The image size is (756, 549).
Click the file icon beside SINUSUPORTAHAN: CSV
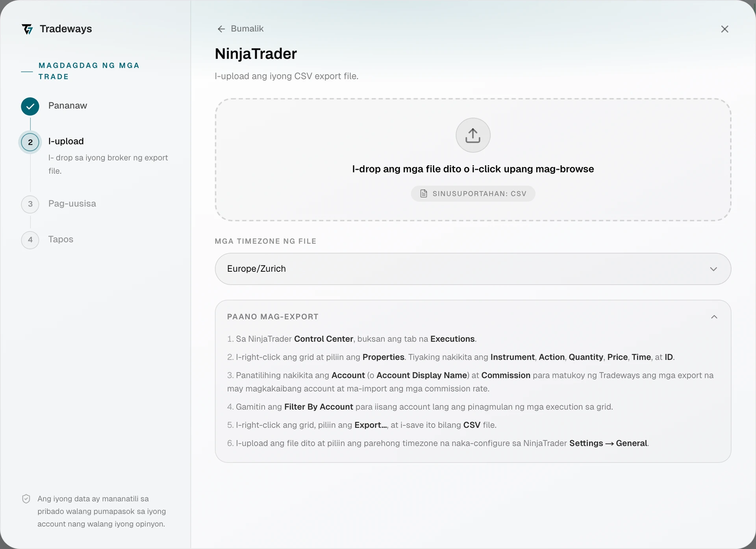[x=424, y=193]
